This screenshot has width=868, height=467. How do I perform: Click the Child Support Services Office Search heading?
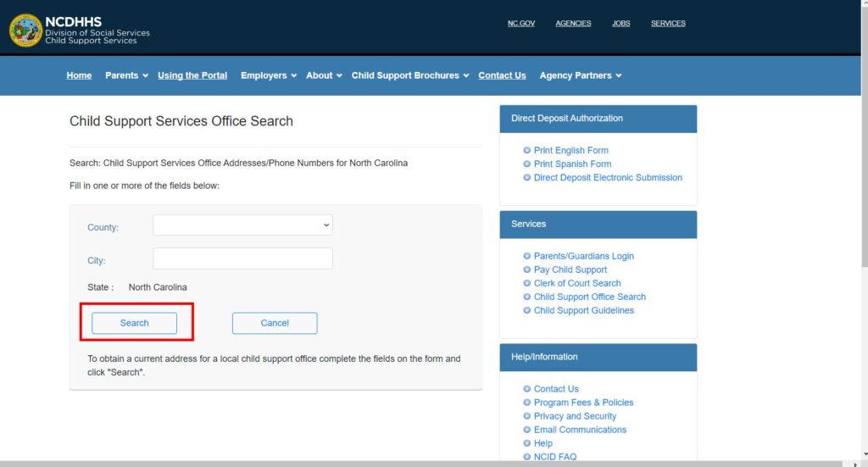(x=181, y=121)
